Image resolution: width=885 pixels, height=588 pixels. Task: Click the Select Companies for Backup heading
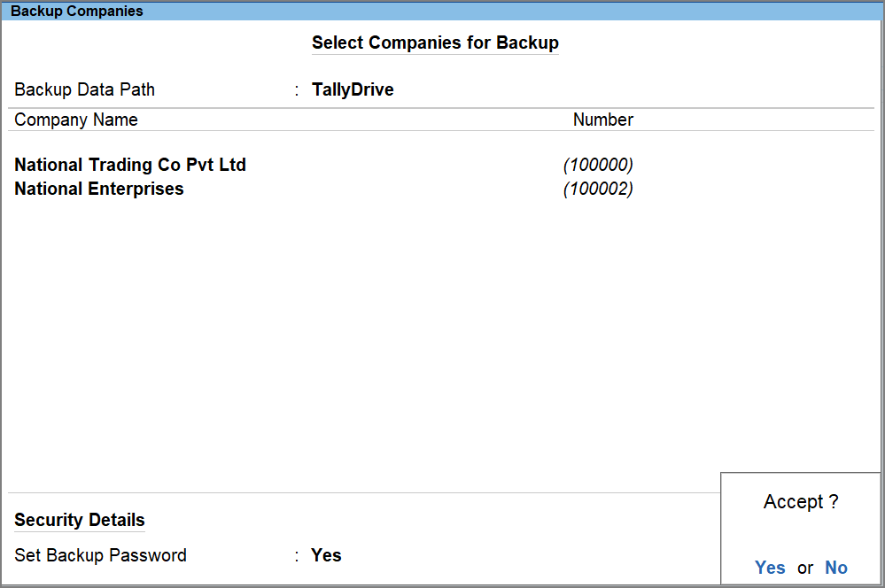tap(435, 43)
